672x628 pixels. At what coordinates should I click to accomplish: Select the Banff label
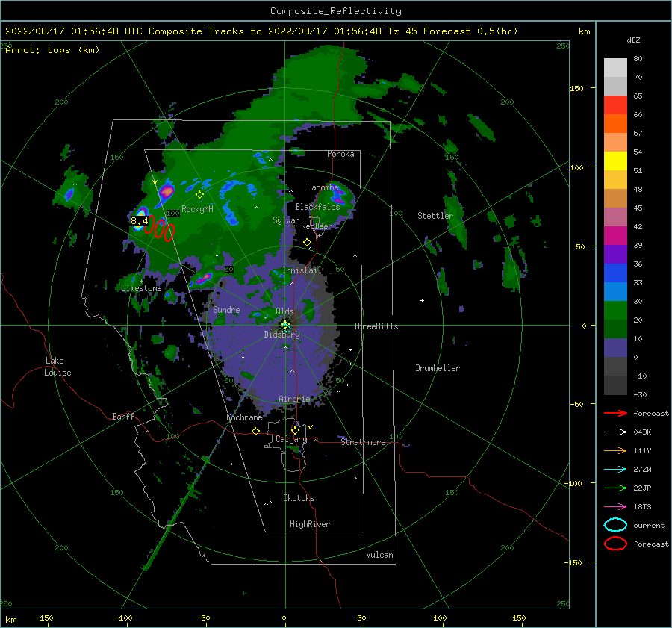[x=123, y=416]
